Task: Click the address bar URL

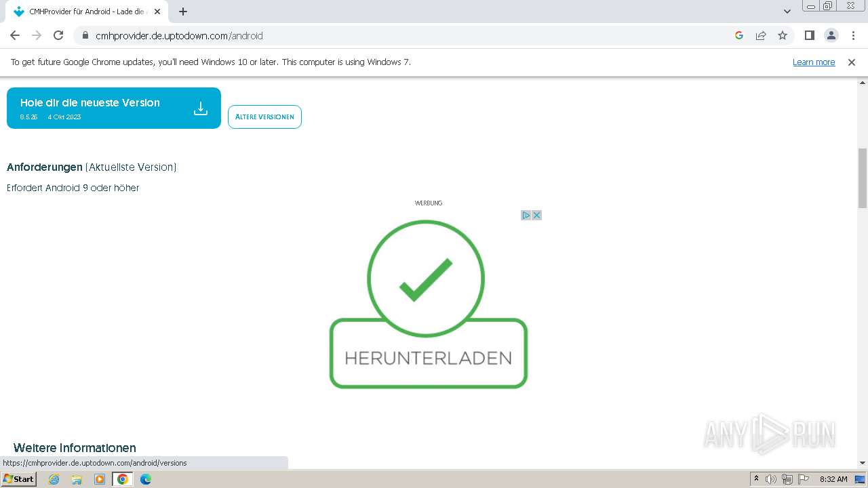Action: [179, 36]
